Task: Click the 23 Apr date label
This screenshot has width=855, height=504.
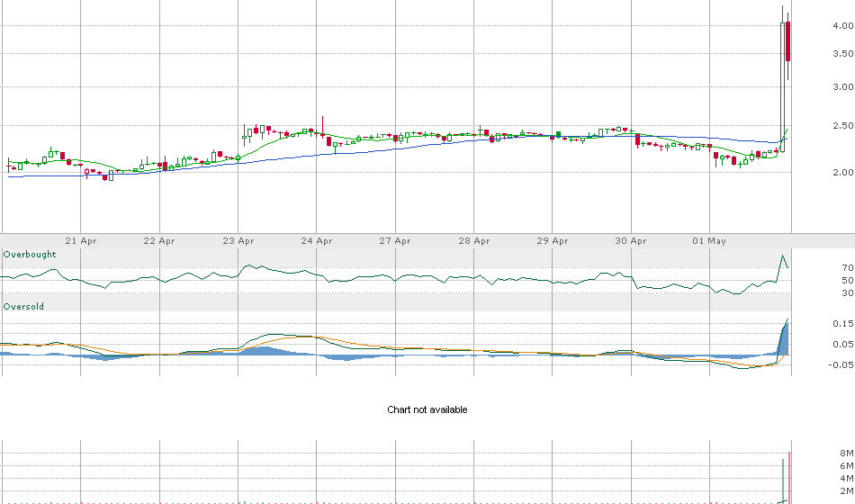Action: pos(238,240)
